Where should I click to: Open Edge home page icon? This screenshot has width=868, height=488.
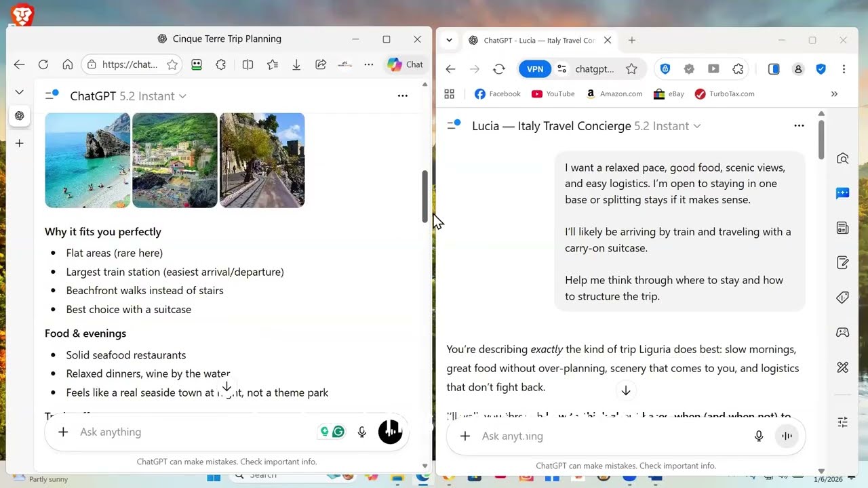click(x=67, y=64)
